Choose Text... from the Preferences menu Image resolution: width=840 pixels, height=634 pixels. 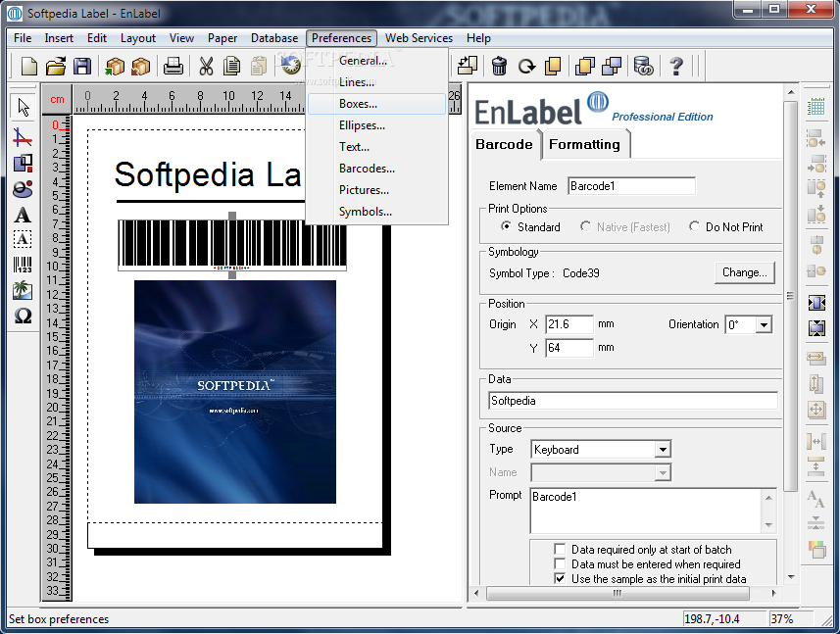click(x=376, y=147)
